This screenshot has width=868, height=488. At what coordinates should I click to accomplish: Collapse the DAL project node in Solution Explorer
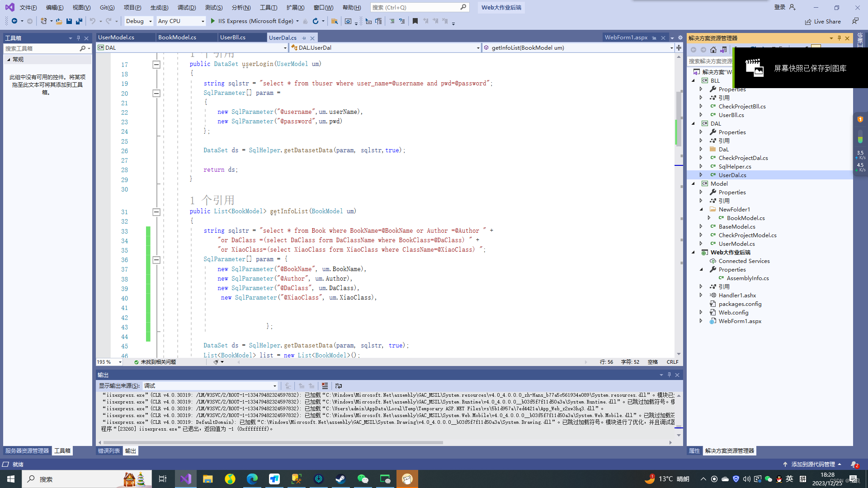coord(693,123)
